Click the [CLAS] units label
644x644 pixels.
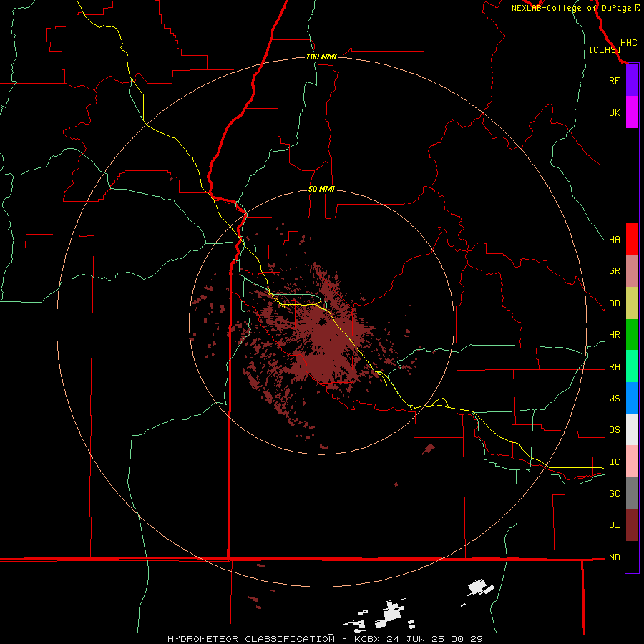(x=605, y=49)
